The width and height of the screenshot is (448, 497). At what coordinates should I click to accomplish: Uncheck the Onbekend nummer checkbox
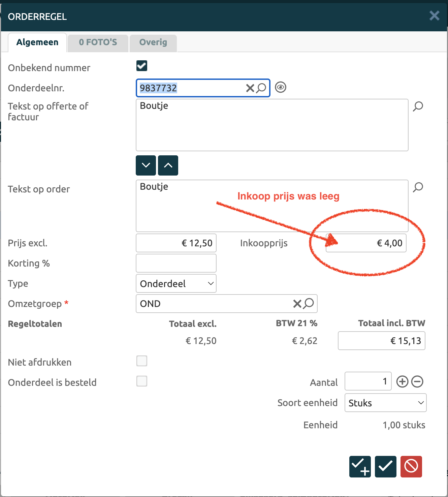point(142,66)
